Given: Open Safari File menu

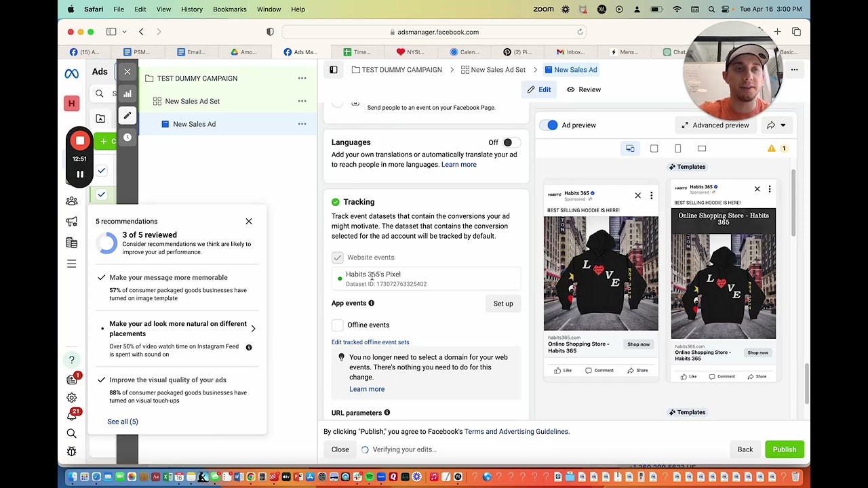Looking at the screenshot, I should [x=119, y=9].
